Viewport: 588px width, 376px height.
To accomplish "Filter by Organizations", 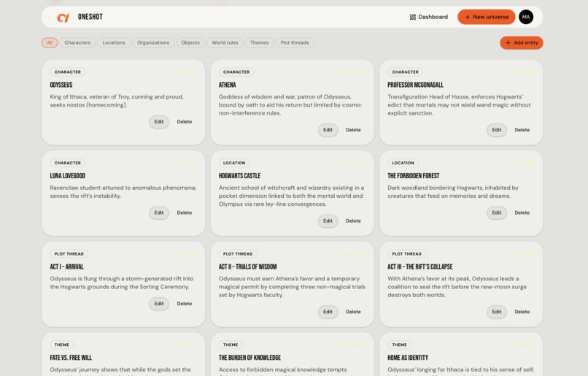I will 153,43.
